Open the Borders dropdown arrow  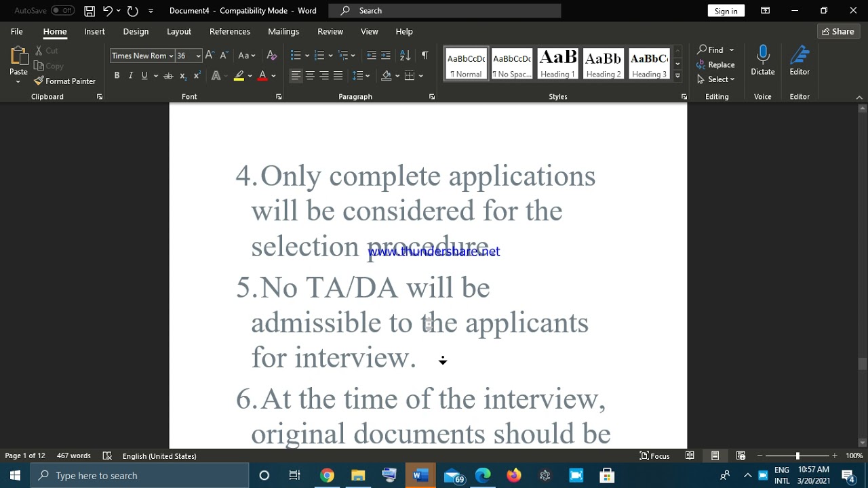(x=420, y=76)
